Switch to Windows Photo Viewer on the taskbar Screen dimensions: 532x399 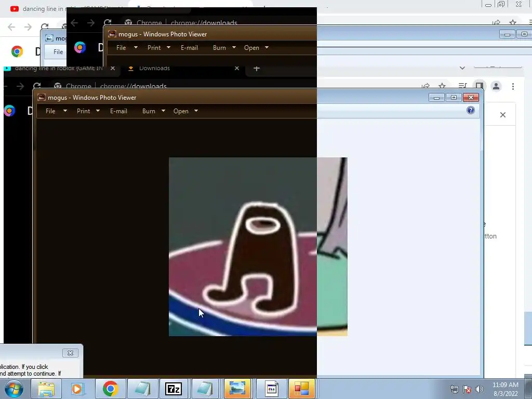pos(237,389)
